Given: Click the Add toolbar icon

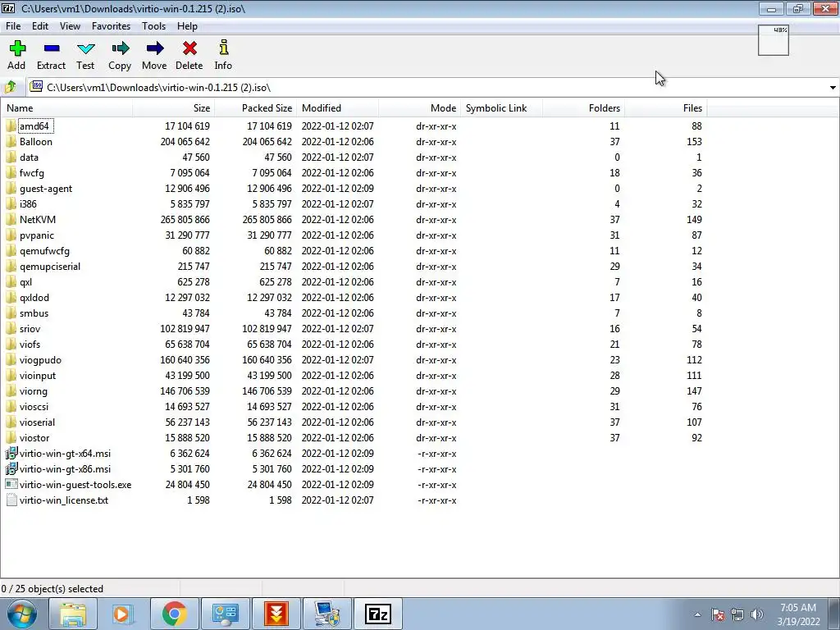Looking at the screenshot, I should point(16,48).
